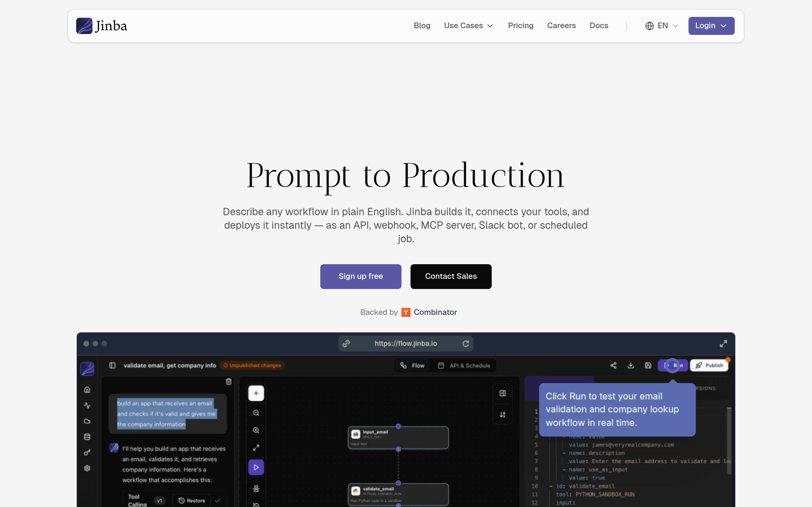Select the activity icon in the sidebar

(87, 405)
